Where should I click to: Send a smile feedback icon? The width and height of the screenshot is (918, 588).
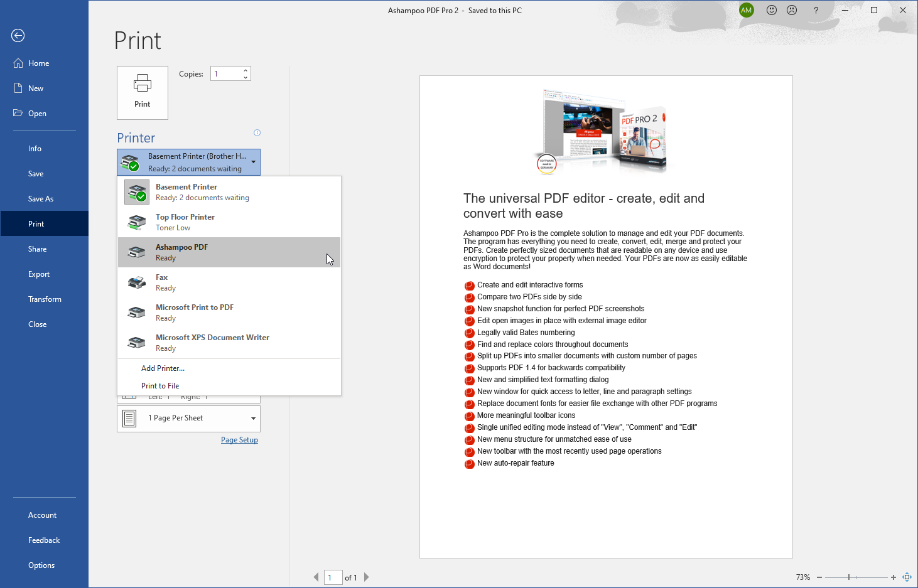click(x=772, y=10)
